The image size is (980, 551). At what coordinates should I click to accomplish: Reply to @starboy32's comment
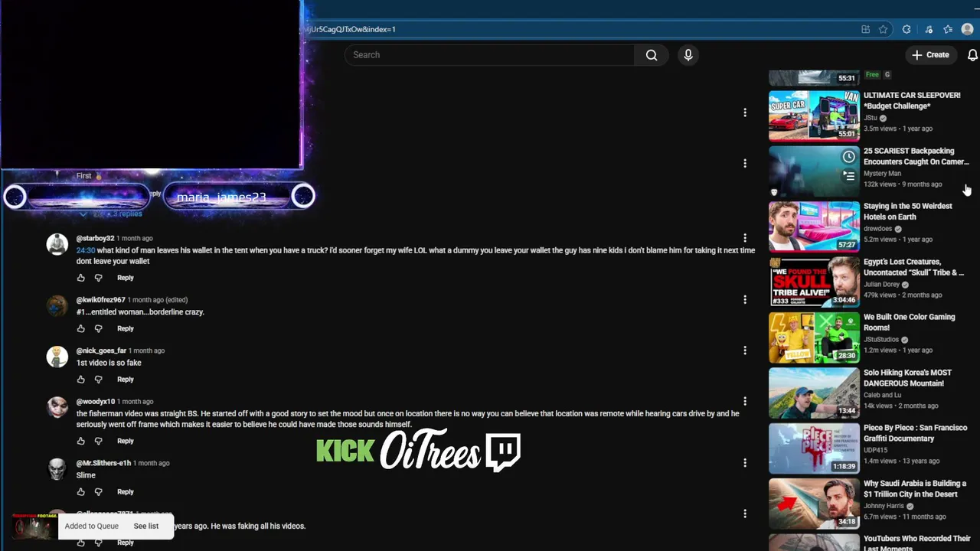click(126, 278)
